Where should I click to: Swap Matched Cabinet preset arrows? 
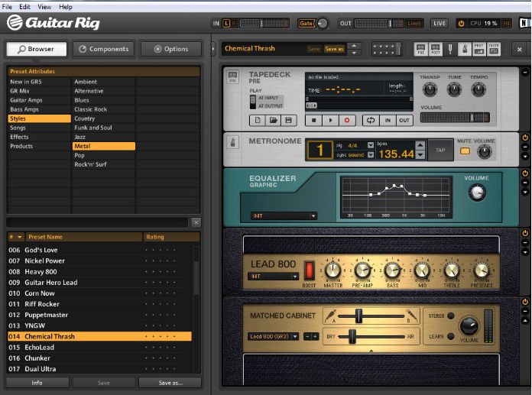[x=311, y=336]
